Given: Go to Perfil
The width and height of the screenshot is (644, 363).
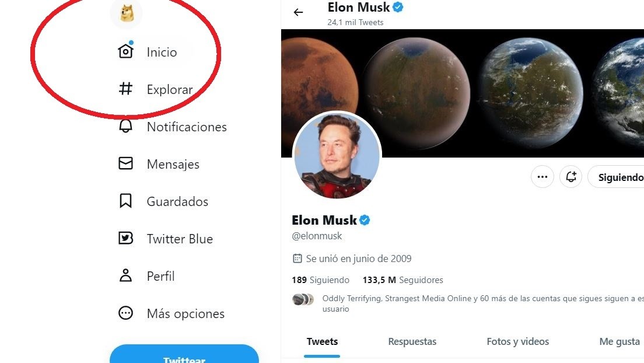Looking at the screenshot, I should (160, 276).
